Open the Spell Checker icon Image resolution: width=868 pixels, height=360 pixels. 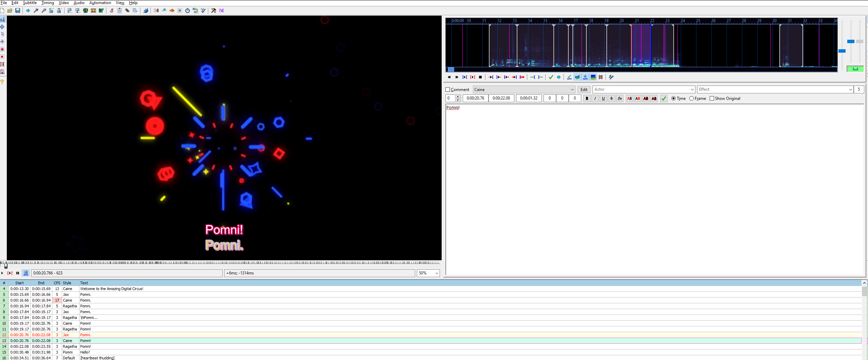203,11
